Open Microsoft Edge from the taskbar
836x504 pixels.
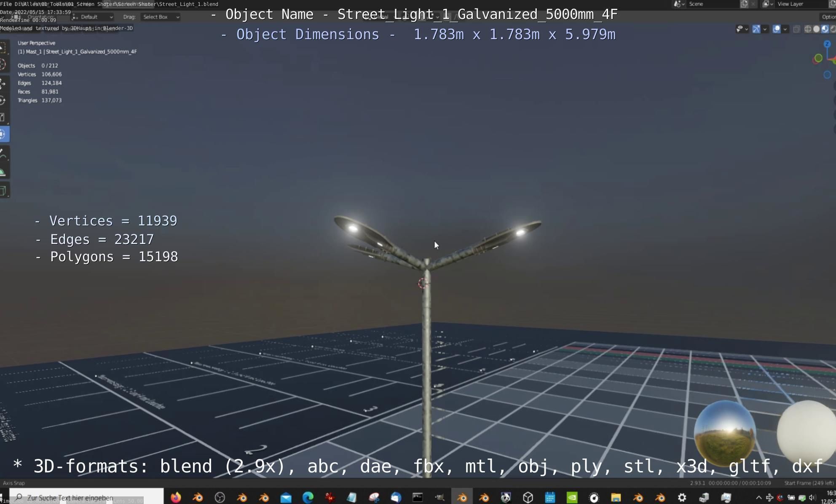click(308, 497)
